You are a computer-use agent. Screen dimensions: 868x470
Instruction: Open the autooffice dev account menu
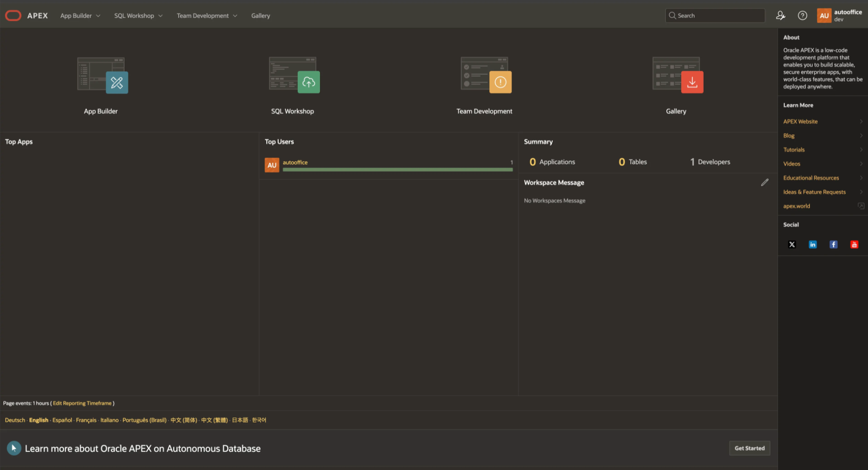pyautogui.click(x=840, y=16)
